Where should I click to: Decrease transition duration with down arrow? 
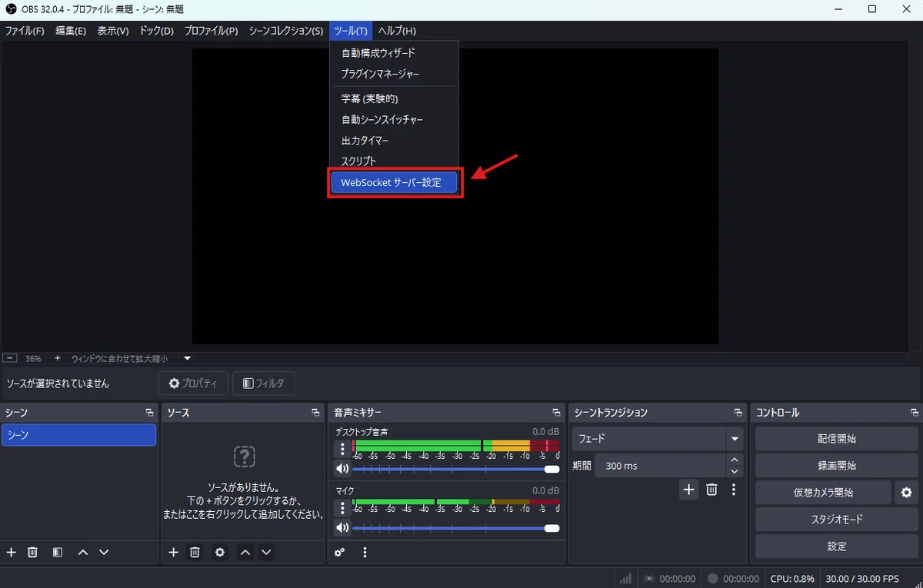[735, 471]
